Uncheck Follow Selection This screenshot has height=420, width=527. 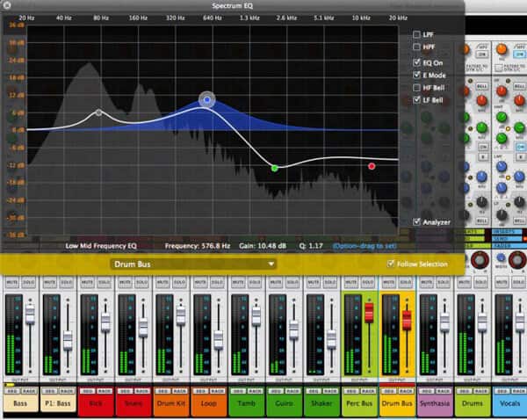pyautogui.click(x=391, y=264)
